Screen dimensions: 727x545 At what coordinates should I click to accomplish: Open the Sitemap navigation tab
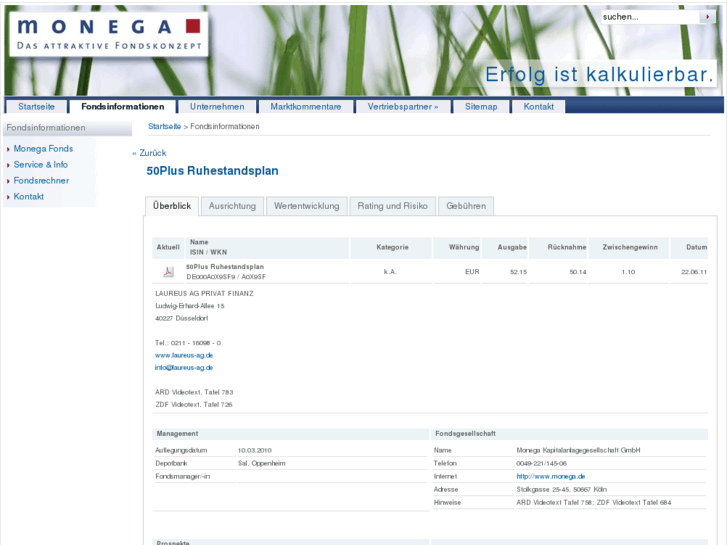[x=481, y=107]
